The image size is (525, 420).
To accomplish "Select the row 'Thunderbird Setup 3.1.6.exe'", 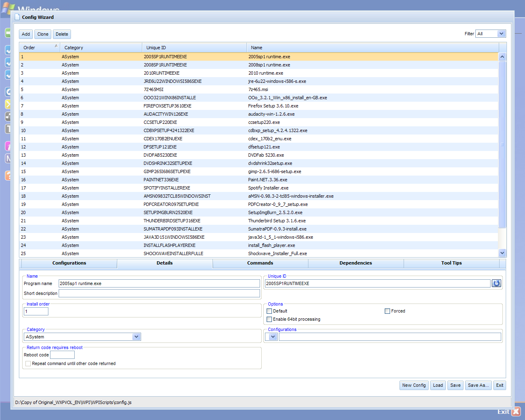I will (259, 221).
